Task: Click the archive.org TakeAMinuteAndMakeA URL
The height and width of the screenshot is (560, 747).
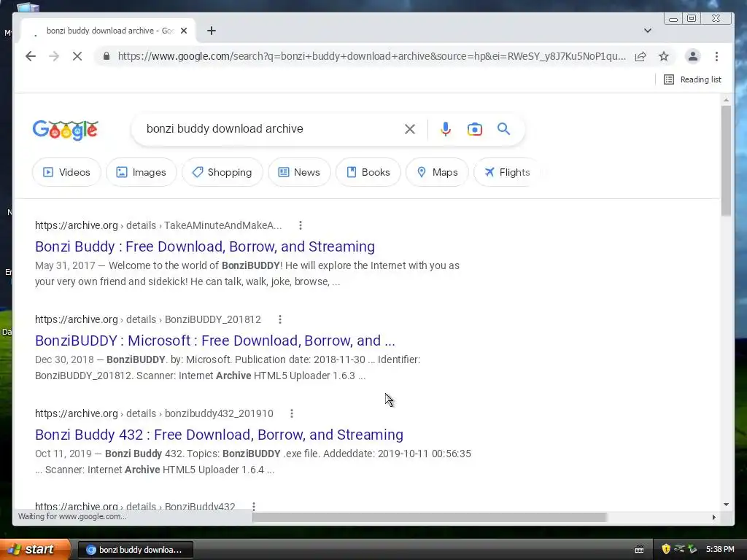Action: [x=158, y=225]
